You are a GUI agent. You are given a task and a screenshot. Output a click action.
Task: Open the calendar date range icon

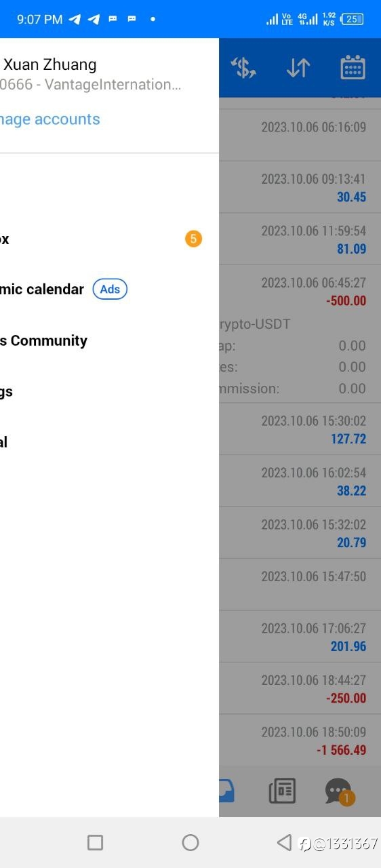[353, 68]
